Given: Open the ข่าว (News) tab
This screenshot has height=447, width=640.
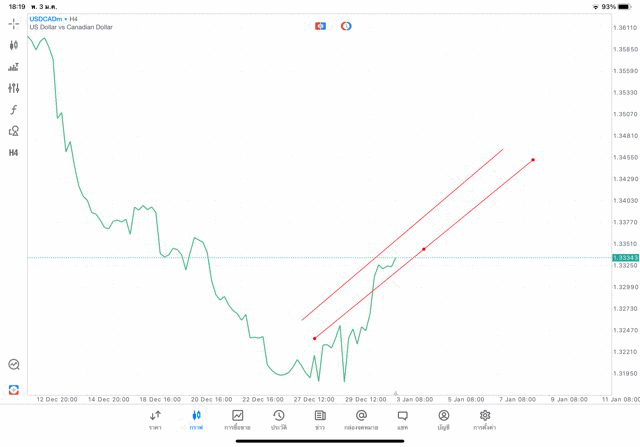Looking at the screenshot, I should click(x=320, y=419).
